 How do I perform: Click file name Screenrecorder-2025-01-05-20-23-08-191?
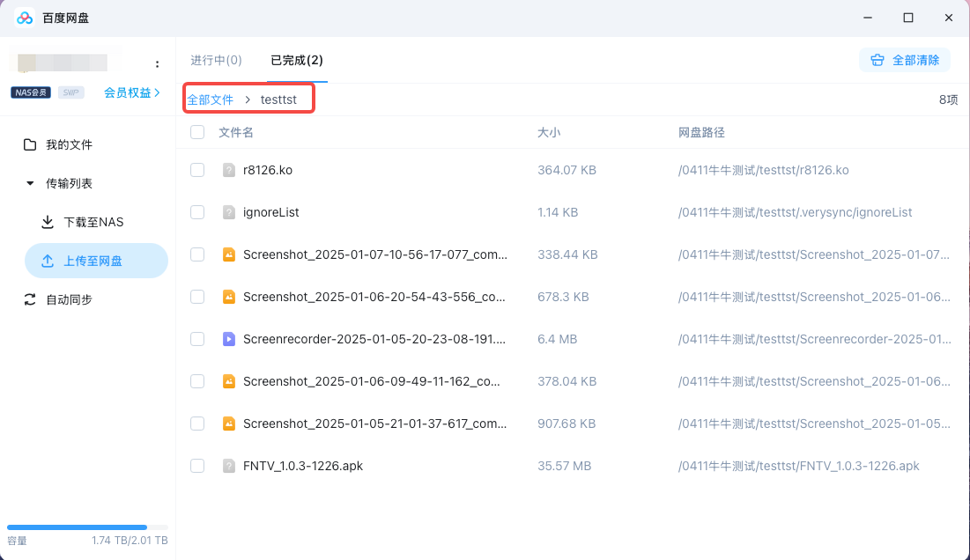(374, 339)
